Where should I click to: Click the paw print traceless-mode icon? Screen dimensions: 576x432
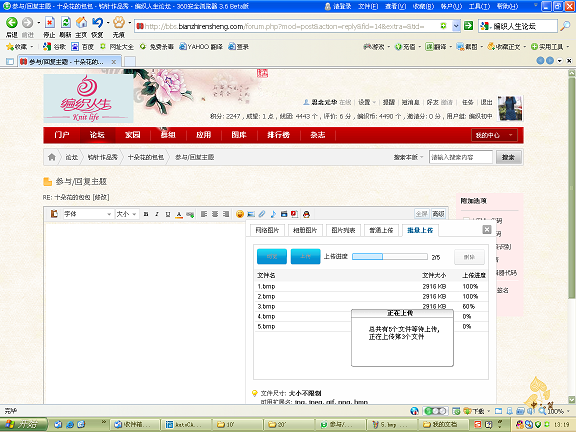point(119,23)
